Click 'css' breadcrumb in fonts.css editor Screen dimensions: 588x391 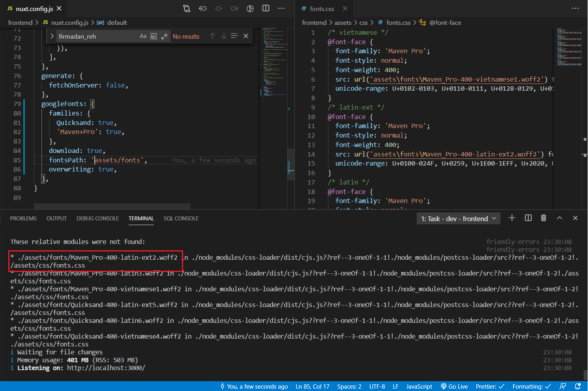(x=363, y=22)
